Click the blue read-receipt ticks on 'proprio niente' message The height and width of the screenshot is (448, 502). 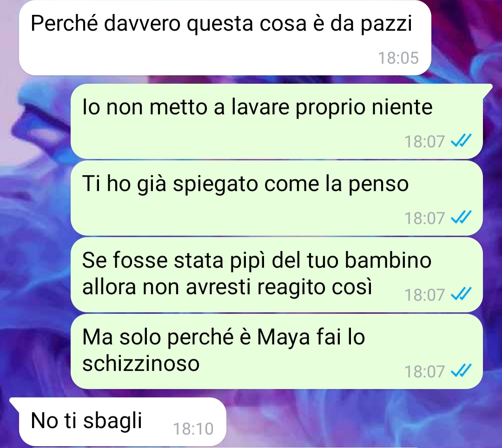(461, 140)
